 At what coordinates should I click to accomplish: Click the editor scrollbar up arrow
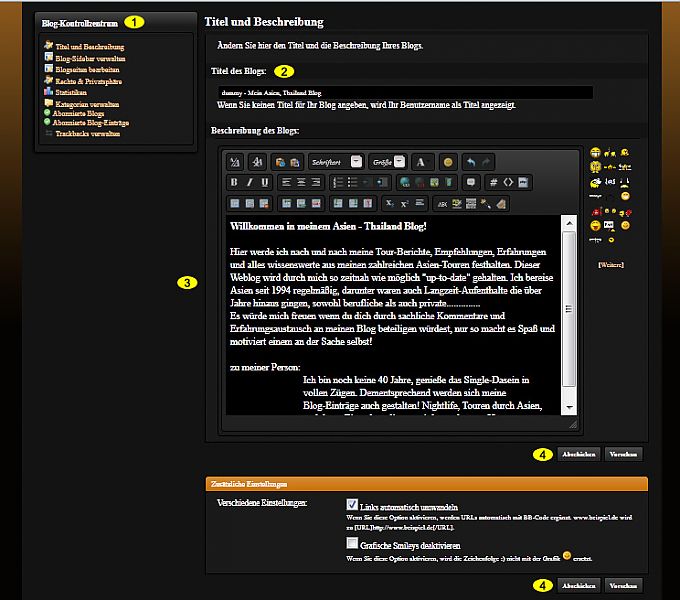pyautogui.click(x=569, y=223)
